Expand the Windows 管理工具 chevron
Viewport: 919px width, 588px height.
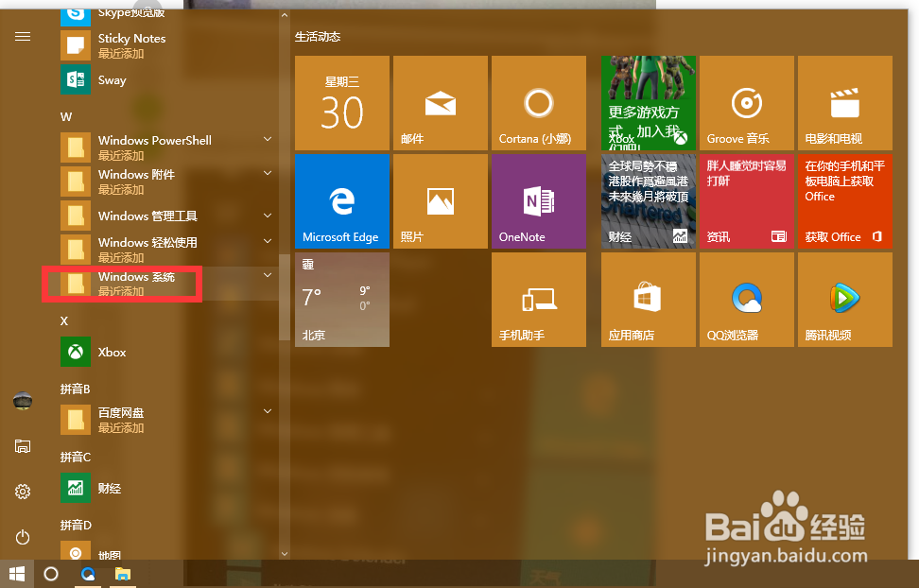(x=268, y=216)
